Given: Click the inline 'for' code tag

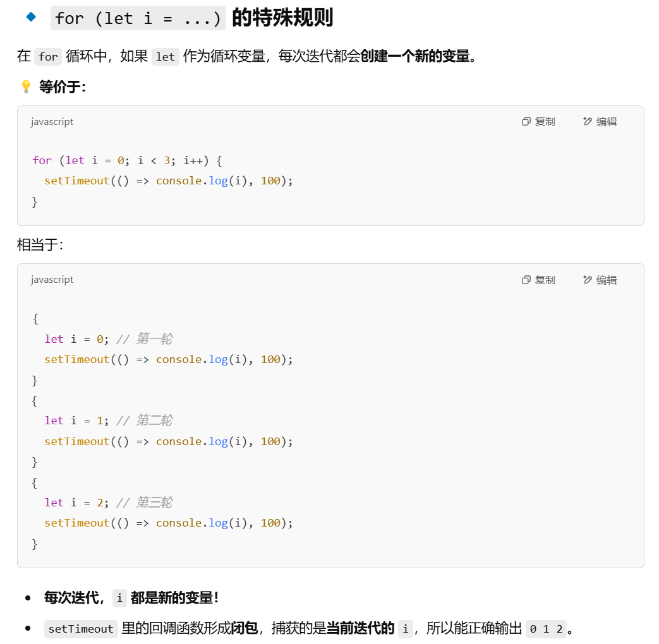Looking at the screenshot, I should 48,56.
